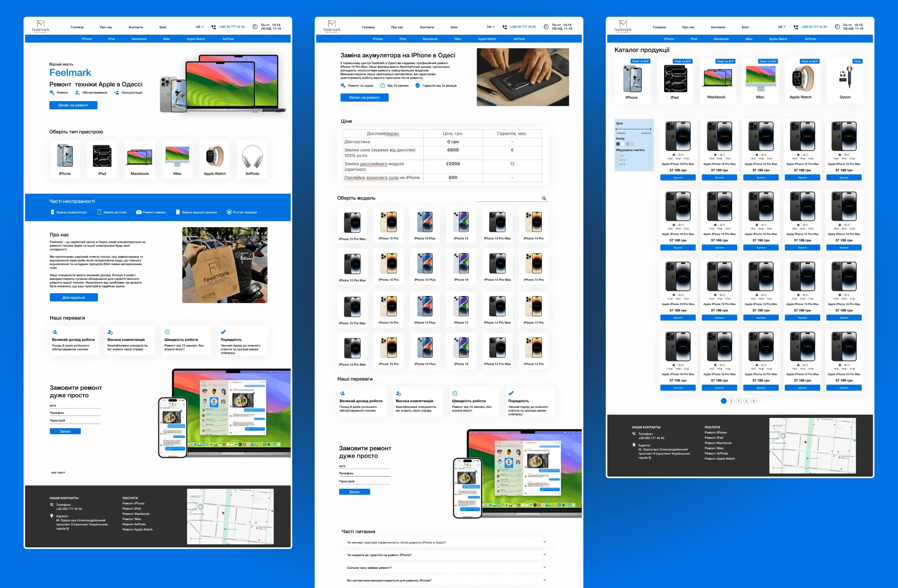Open Контакти menu item on middle page

click(427, 27)
